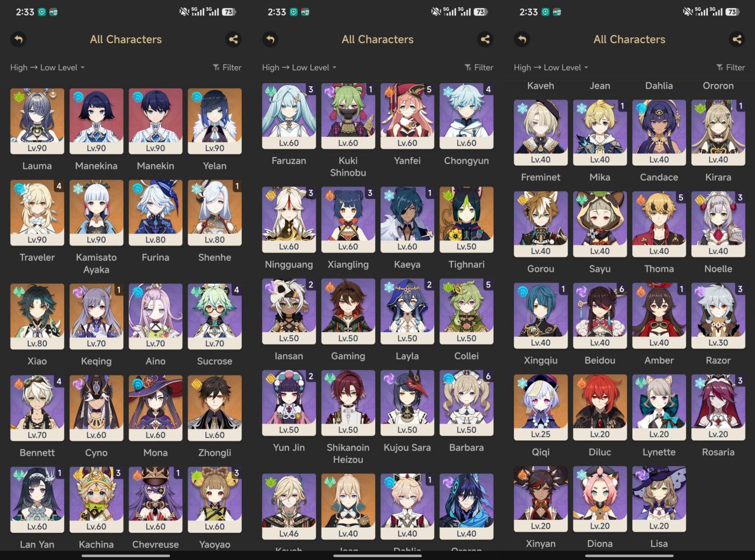Tap the Qiqi character portrait
Image resolution: width=755 pixels, height=560 pixels.
click(541, 407)
